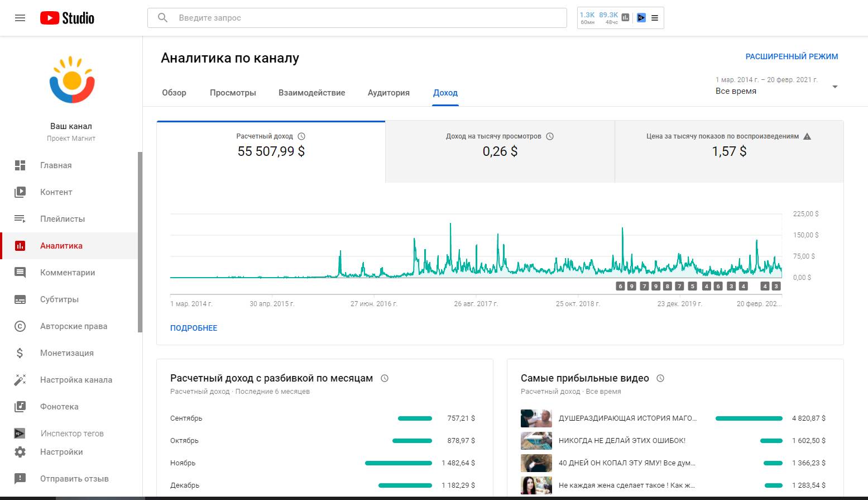Click the ПОДРОБНЕЕ link under chart

coord(194,328)
